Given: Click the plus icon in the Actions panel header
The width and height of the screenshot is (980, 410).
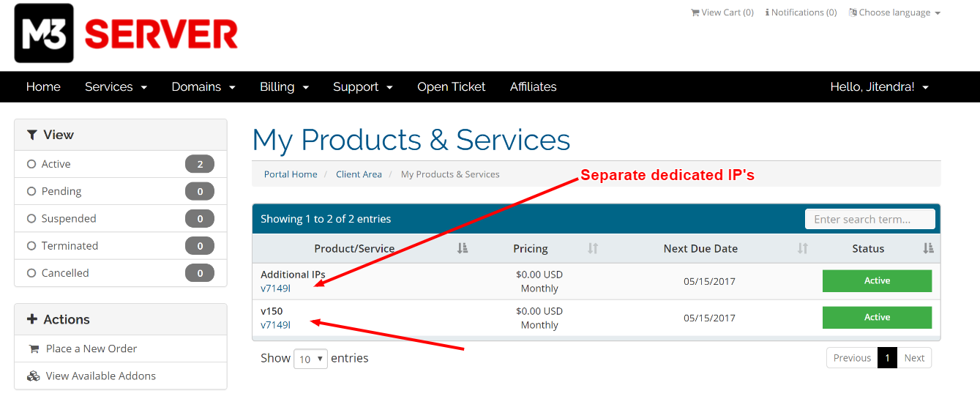Looking at the screenshot, I should (x=31, y=319).
